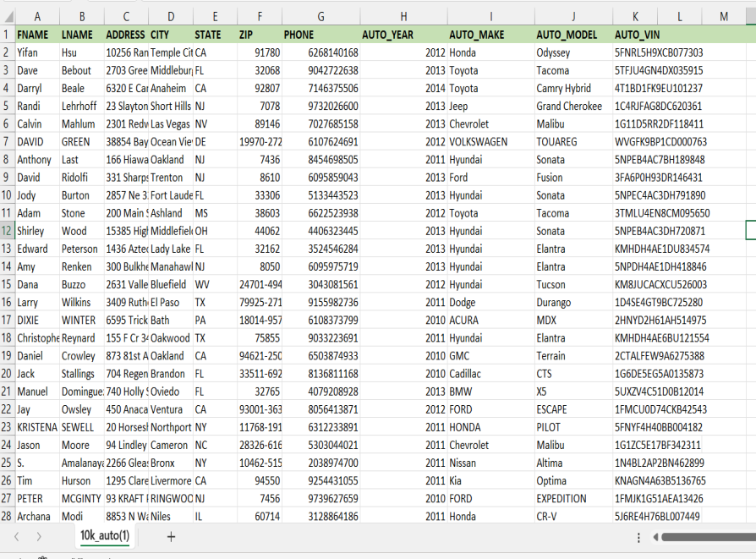Select the cell containing Shirley

pos(37,231)
